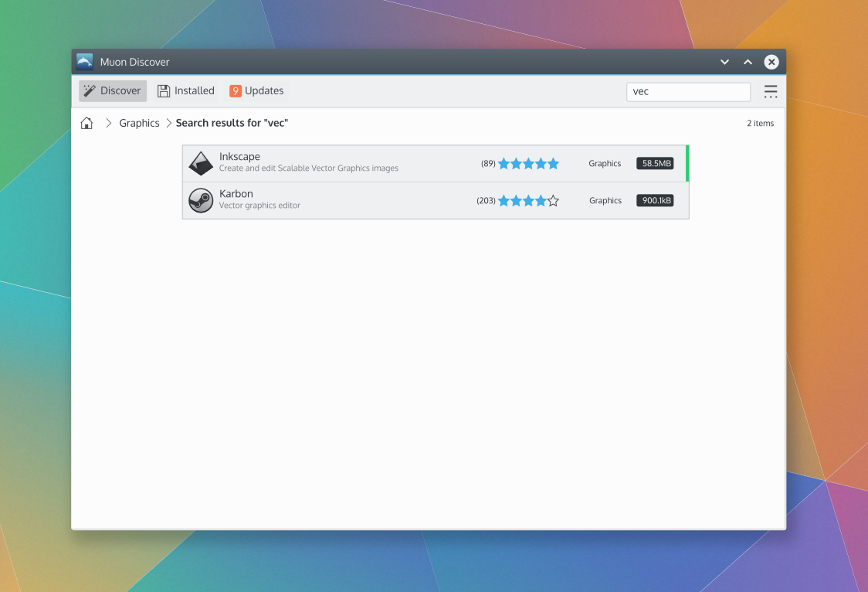868x592 pixels.
Task: Click Karbon's four-star rating
Action: 528,200
